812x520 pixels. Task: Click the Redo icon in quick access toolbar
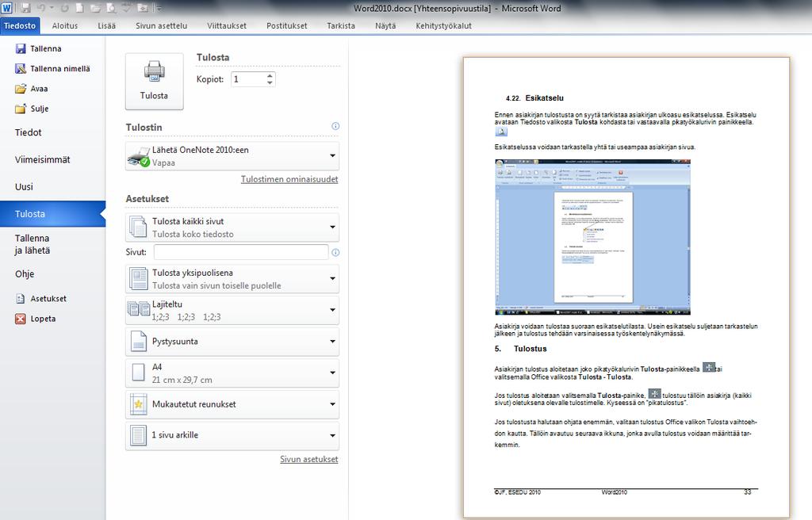coord(65,8)
